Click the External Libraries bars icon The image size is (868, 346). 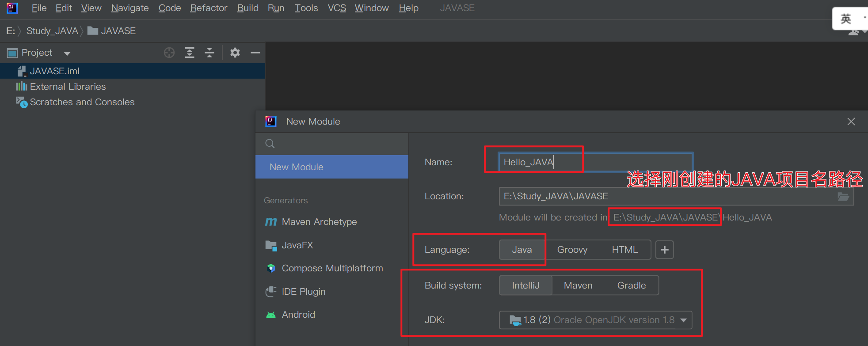22,86
